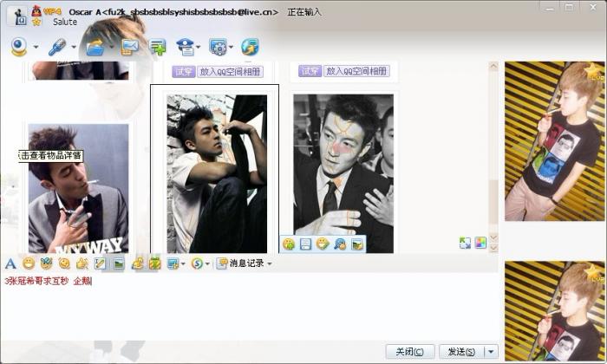Open the smoking man in grey suit photo
Viewport: 607px width, 364px height.
coord(79,189)
